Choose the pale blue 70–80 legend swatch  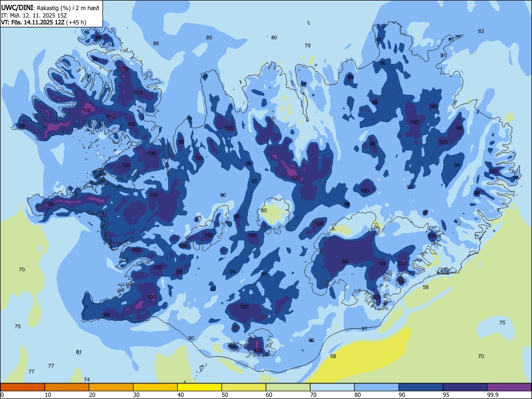[x=332, y=387]
